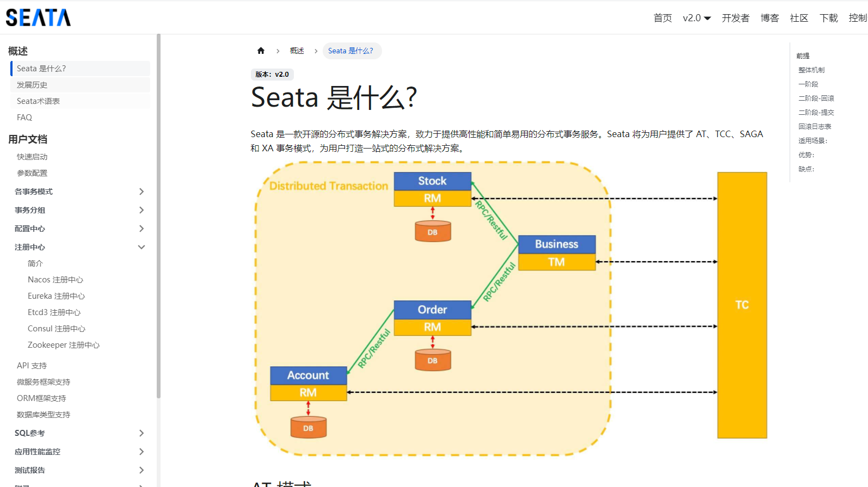Open 控制 item in top navigation
Viewport: 868px width, 487px height.
[858, 18]
